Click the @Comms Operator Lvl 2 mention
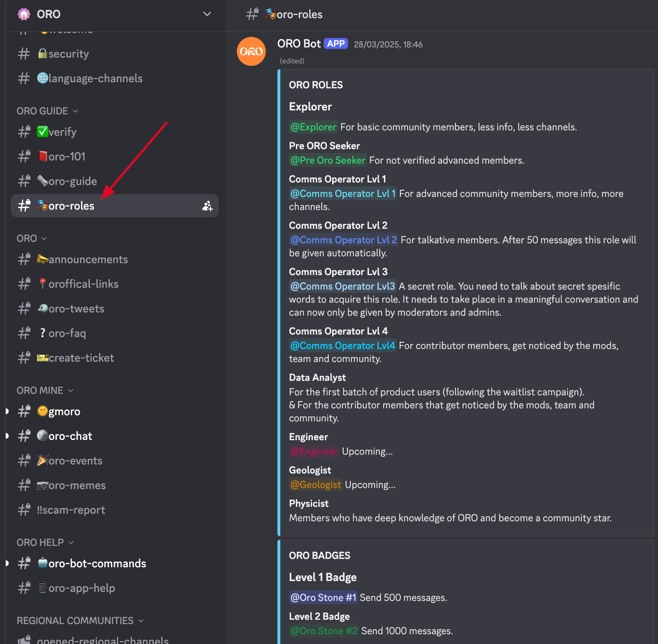658x644 pixels. 343,240
